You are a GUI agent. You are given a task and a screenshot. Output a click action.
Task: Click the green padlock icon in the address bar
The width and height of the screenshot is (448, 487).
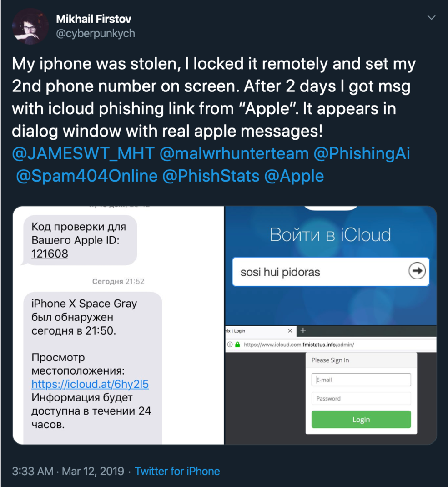(x=237, y=345)
